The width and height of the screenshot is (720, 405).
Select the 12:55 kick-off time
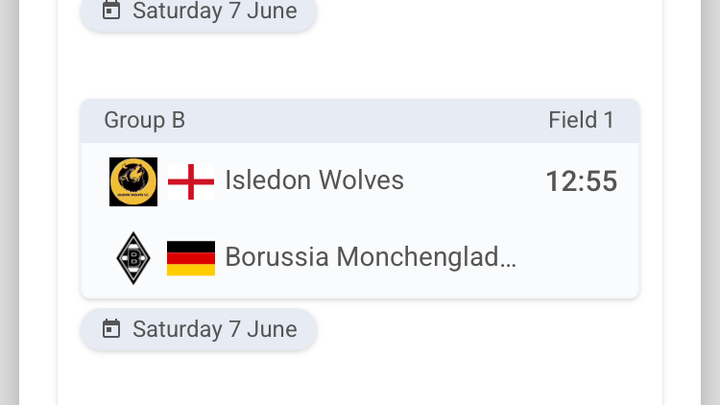(x=581, y=181)
